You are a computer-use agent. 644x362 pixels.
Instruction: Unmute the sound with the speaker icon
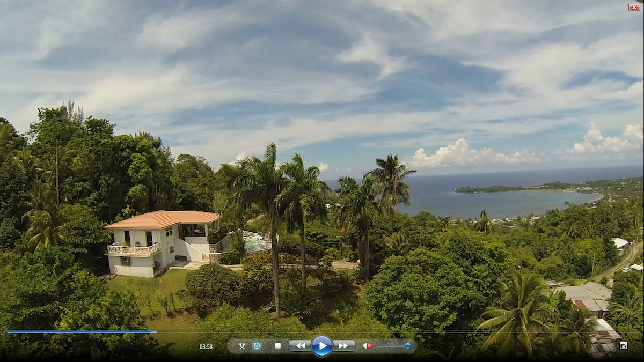tap(368, 346)
